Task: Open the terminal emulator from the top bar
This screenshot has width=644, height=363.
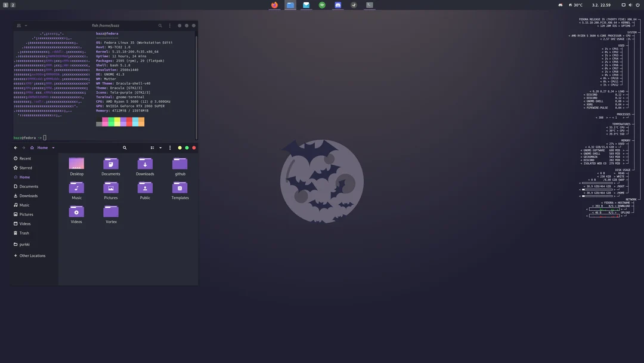Action: (369, 5)
